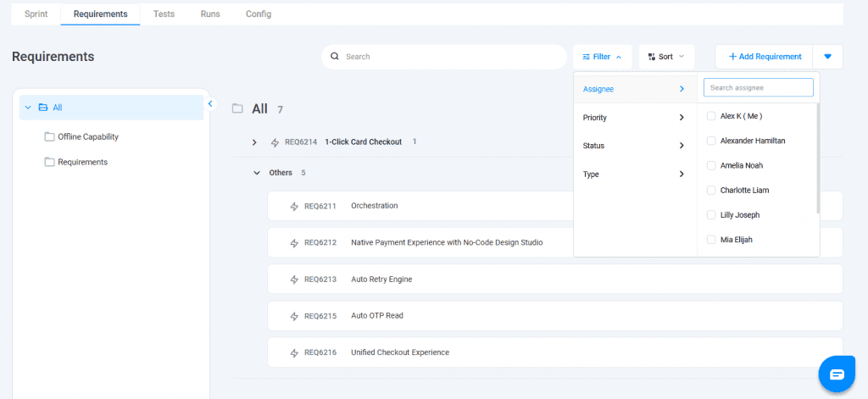868x399 pixels.
Task: Click the search magnifier icon
Action: click(x=335, y=57)
